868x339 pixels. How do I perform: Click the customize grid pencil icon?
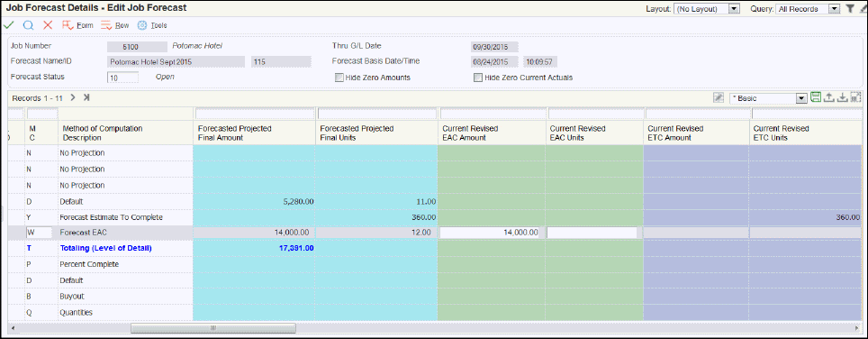pyautogui.click(x=718, y=97)
